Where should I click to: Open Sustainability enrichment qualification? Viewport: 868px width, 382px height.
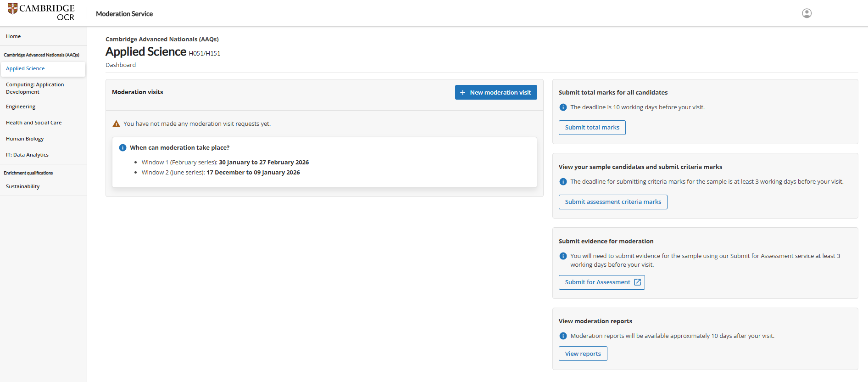point(22,186)
